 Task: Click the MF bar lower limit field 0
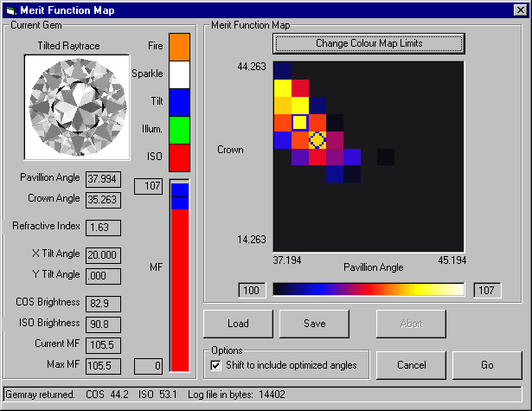[x=148, y=366]
